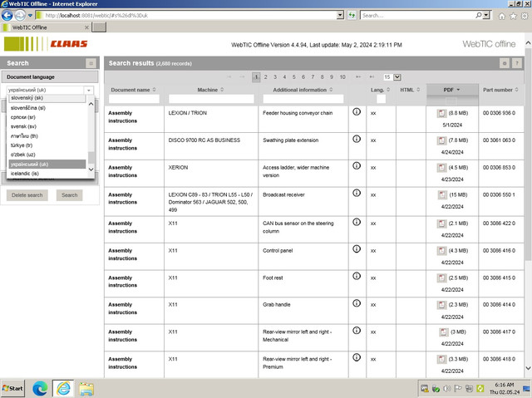Open browser search provider dropdown
Viewport: 532px width, 398px height.
click(x=486, y=15)
